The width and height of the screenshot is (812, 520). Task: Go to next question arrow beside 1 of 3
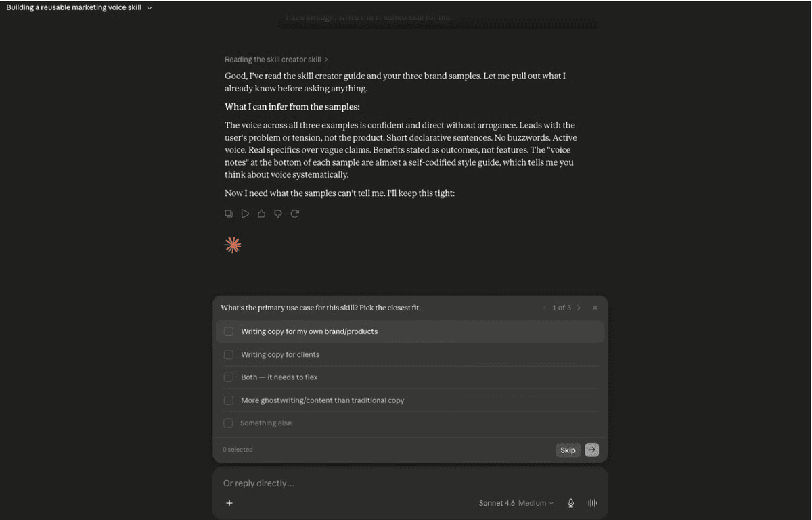tap(579, 308)
